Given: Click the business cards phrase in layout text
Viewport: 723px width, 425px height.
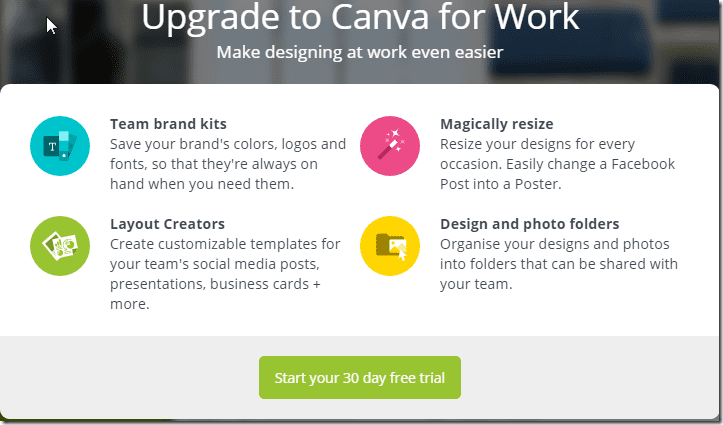Looking at the screenshot, I should pos(259,284).
